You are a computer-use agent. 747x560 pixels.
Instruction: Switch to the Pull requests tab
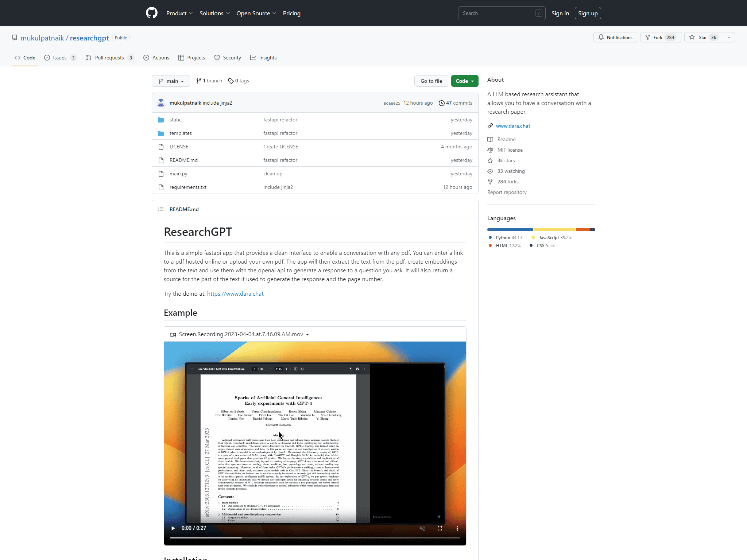[x=110, y=58]
